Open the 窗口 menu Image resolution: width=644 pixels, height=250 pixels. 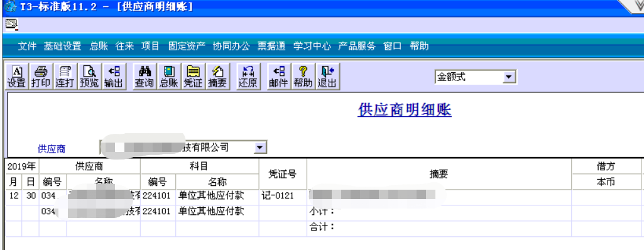pyautogui.click(x=392, y=46)
